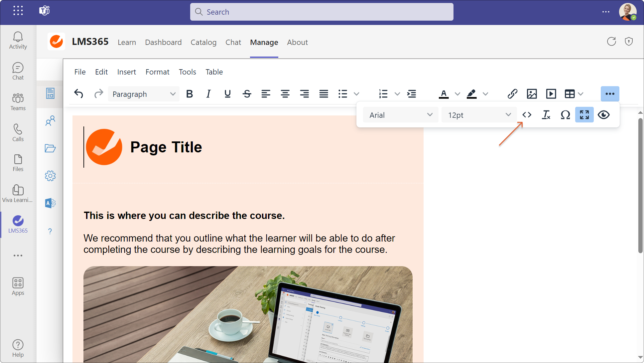Collapse the extra toolbar with three dots
Viewport: 644px width, 363px height.
(x=610, y=94)
